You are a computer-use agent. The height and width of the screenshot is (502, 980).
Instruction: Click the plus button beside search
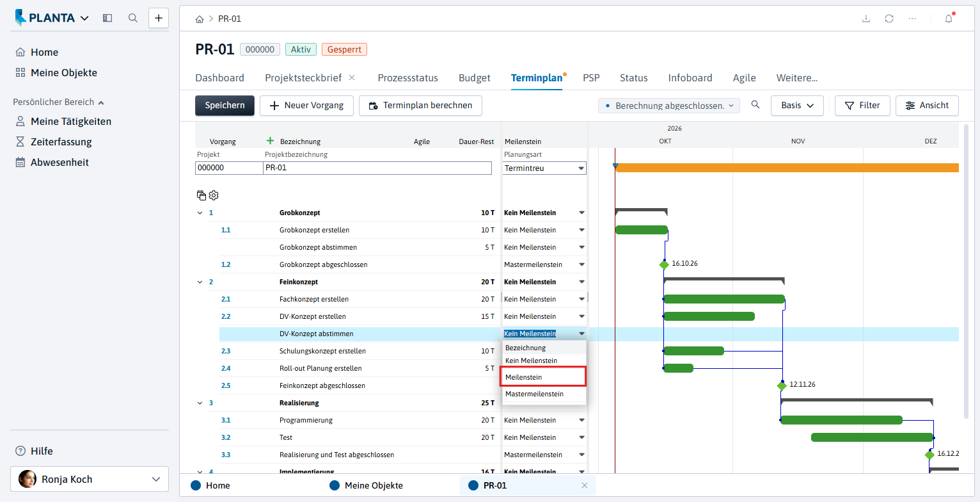point(159,18)
